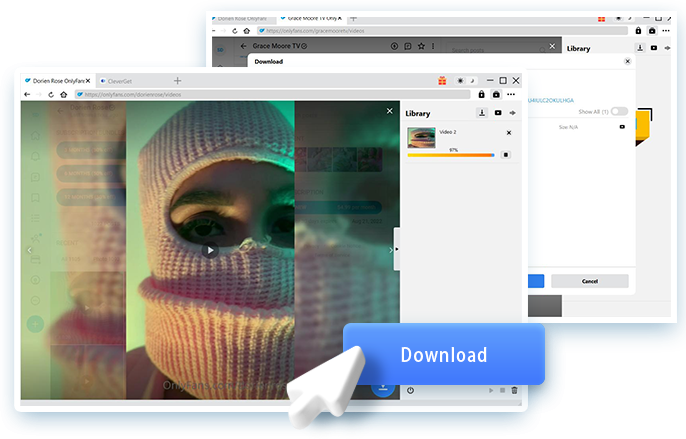Click the arrow icon beside front Library header
Viewport: 686px width, 439px height.
point(512,113)
